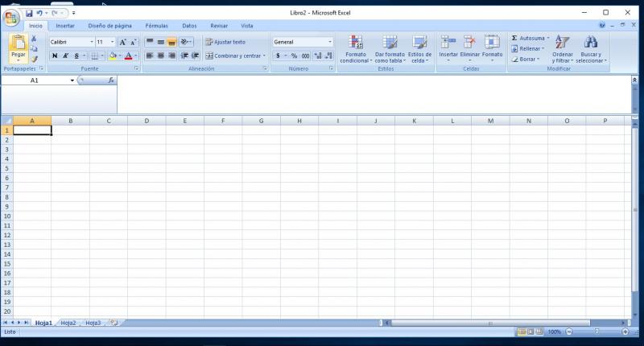This screenshot has width=644, height=346.
Task: Click the Formato condicional icon
Action: [355, 43]
